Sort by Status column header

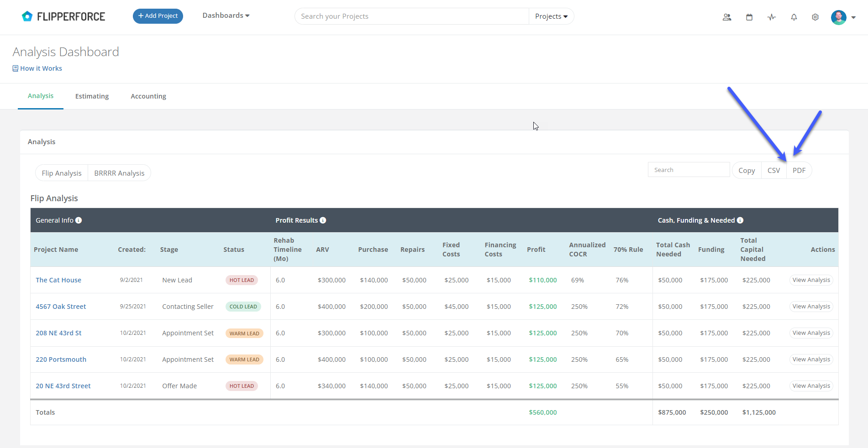point(234,250)
